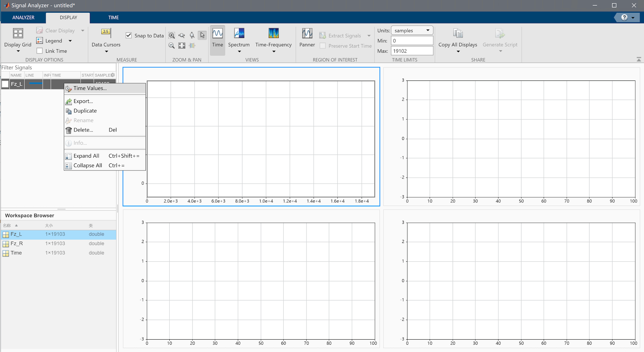This screenshot has height=352, width=644.
Task: Toggle the Link Time checkbox
Action: click(39, 51)
